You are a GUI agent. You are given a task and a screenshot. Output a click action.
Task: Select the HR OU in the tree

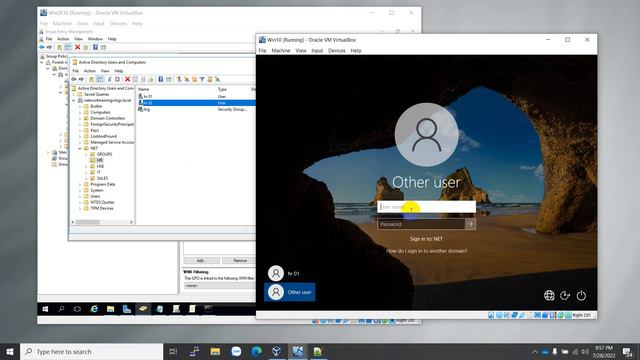pos(99,160)
